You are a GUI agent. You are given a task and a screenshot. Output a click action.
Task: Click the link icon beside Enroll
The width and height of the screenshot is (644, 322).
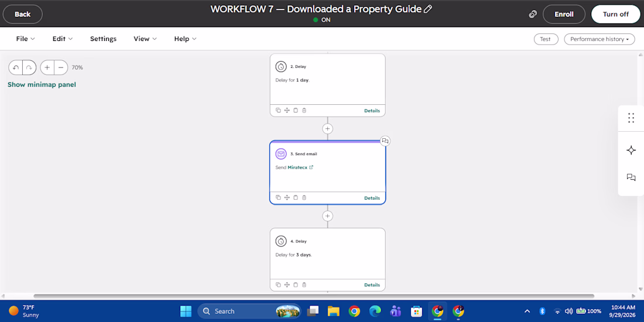pyautogui.click(x=533, y=14)
